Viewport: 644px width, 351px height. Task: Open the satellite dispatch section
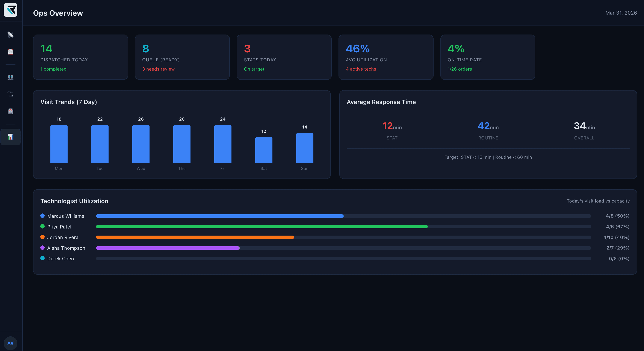click(10, 35)
